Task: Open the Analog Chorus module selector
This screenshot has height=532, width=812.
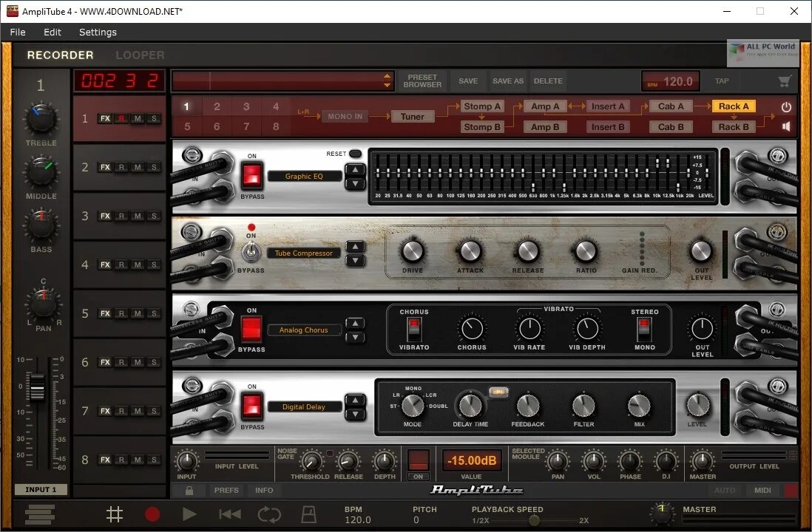Action: pyautogui.click(x=304, y=330)
